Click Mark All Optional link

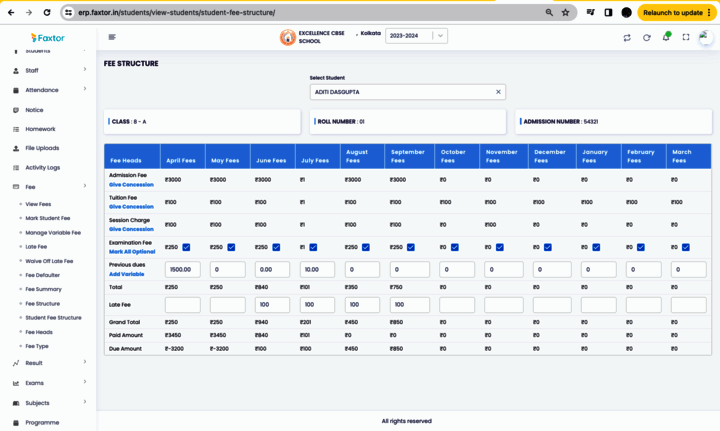(132, 252)
